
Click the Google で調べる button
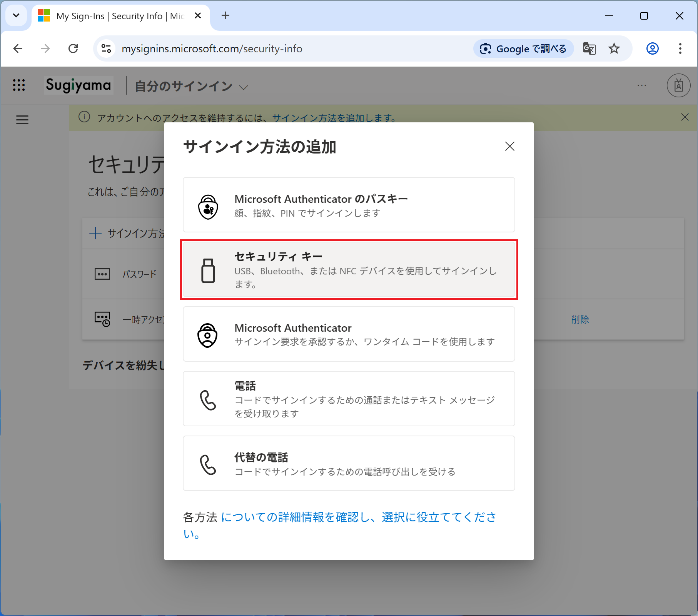(x=523, y=49)
